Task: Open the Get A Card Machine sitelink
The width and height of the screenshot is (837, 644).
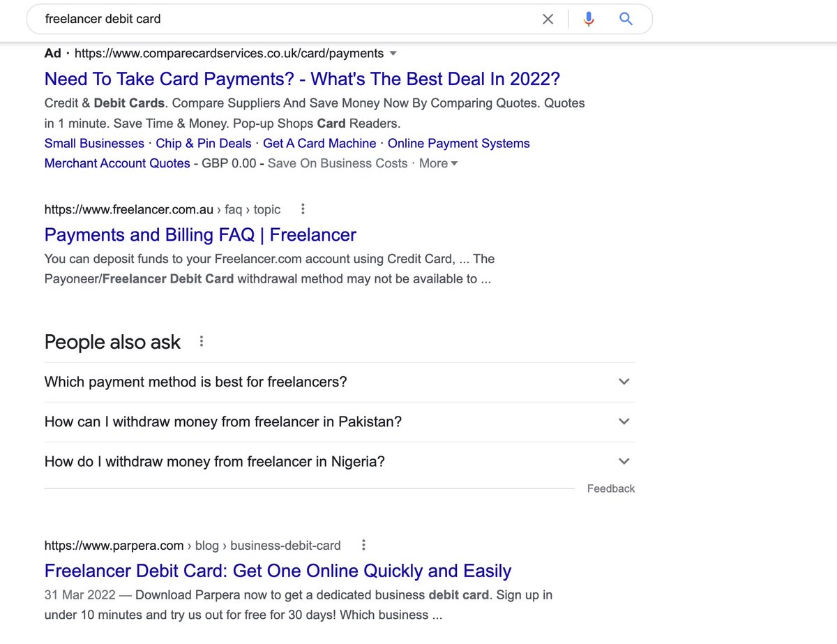Action: (x=319, y=143)
